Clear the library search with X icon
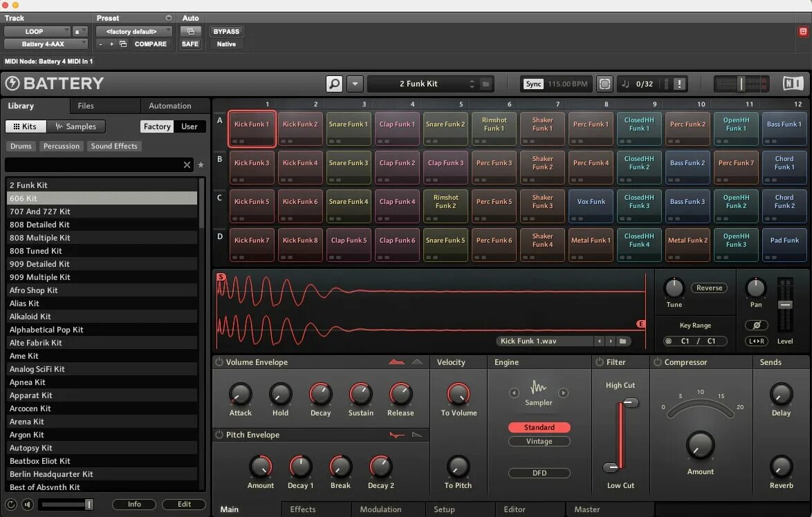Screen dimensions: 812x517 point(187,164)
